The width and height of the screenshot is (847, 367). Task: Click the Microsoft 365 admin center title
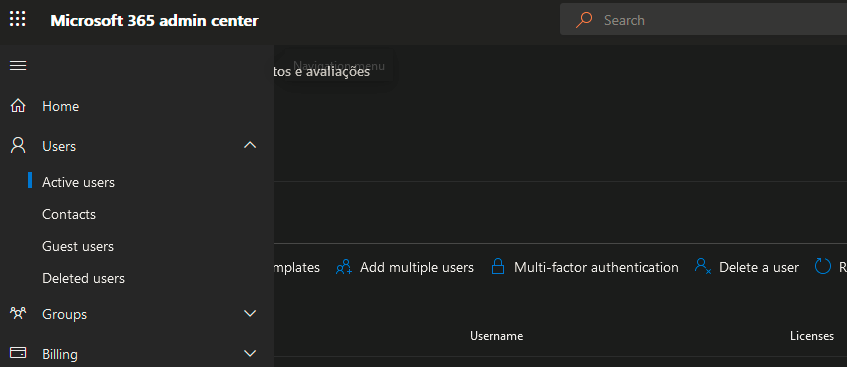pyautogui.click(x=154, y=21)
